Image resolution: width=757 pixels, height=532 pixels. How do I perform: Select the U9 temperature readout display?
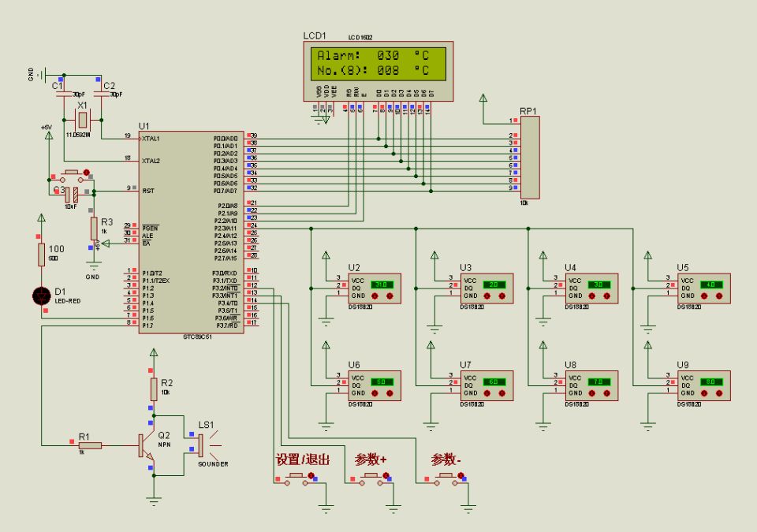tap(711, 382)
